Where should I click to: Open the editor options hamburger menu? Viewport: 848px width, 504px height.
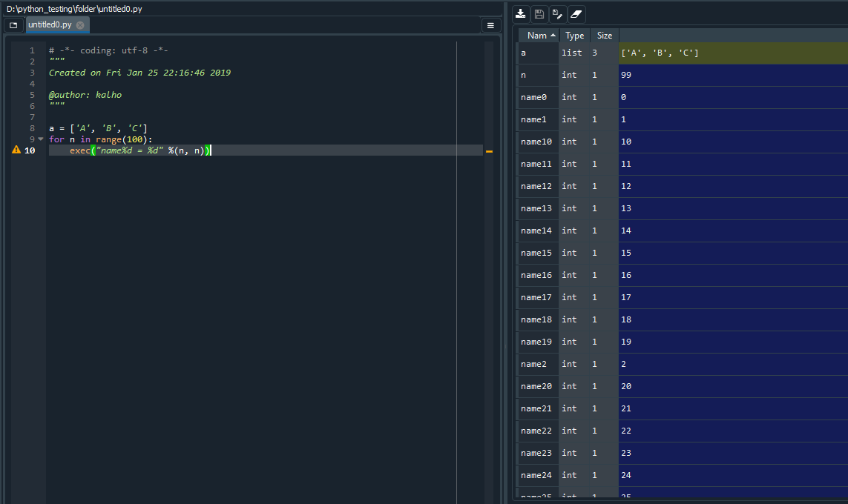click(x=490, y=25)
